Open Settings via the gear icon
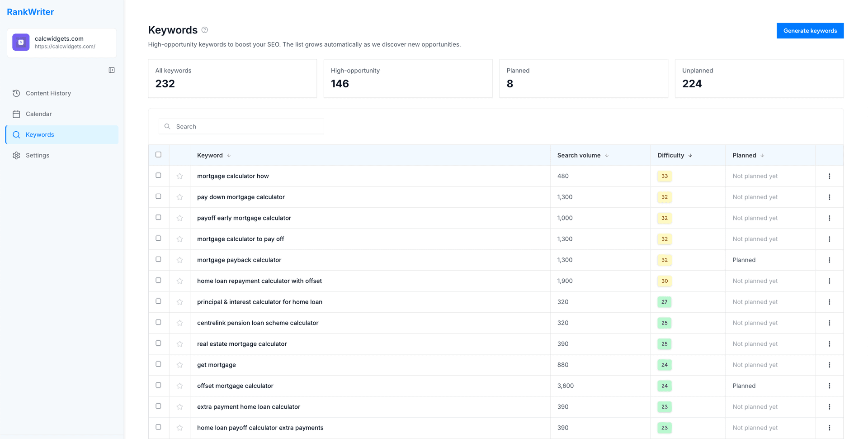This screenshot has width=868, height=439. 16,155
